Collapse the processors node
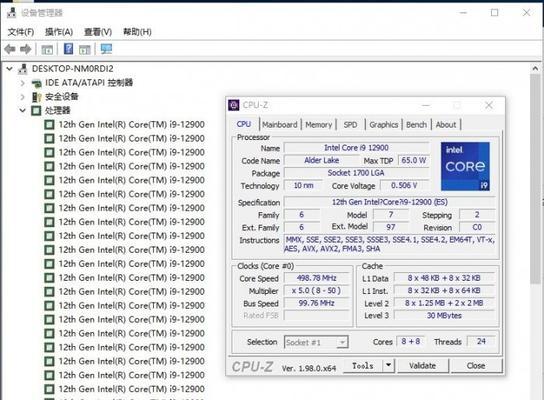The image size is (544, 400). coord(23,111)
